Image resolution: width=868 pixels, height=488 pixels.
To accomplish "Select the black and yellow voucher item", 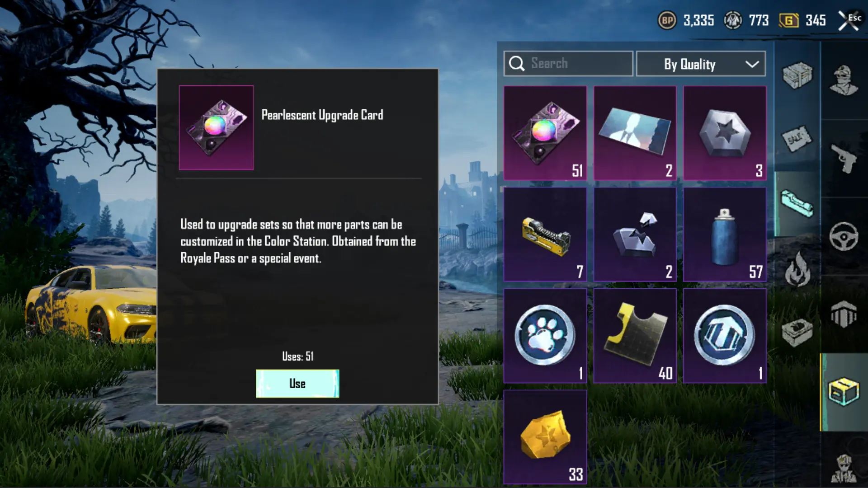I will coord(635,336).
